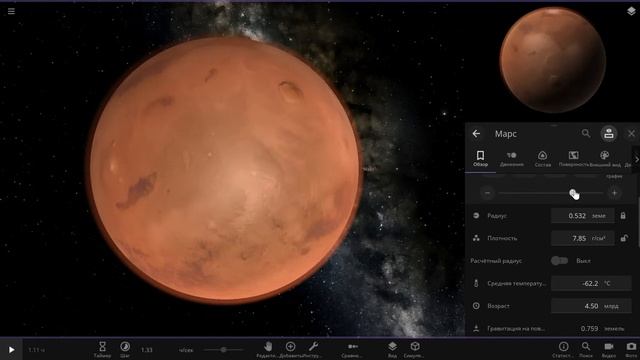Go back using the arrow beside Марс
Image resolution: width=640 pixels, height=360 pixels.
(476, 133)
